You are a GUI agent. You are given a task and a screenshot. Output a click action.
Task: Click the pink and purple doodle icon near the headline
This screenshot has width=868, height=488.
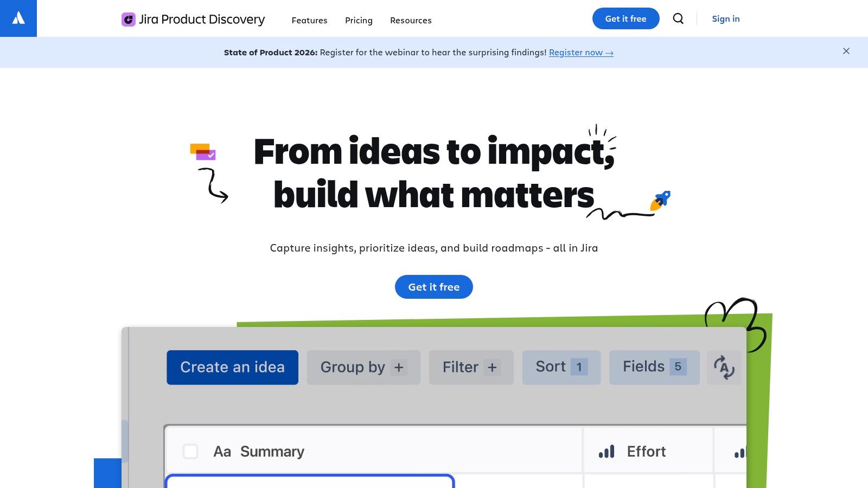tap(202, 151)
